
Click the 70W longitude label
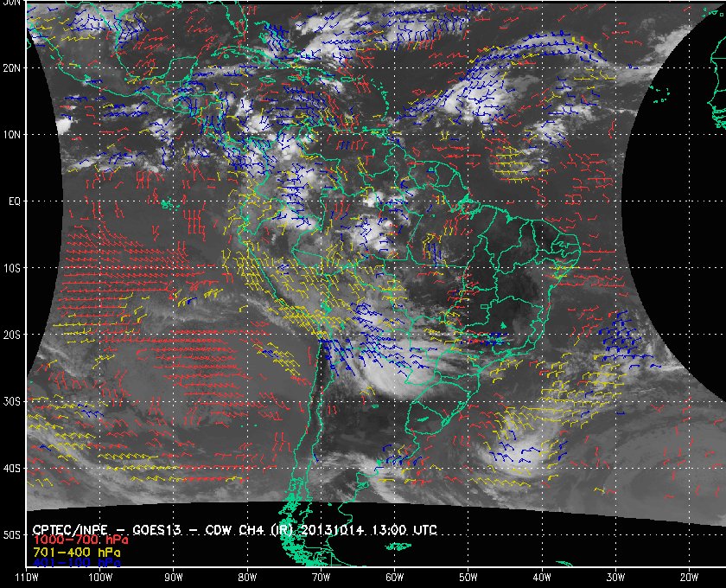coord(321,577)
